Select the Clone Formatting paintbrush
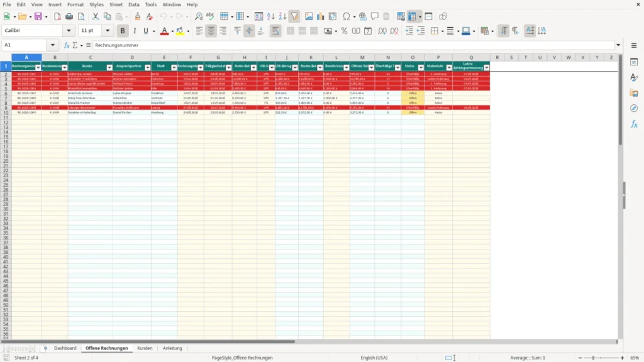Image resolution: width=644 pixels, height=362 pixels. coord(138,16)
